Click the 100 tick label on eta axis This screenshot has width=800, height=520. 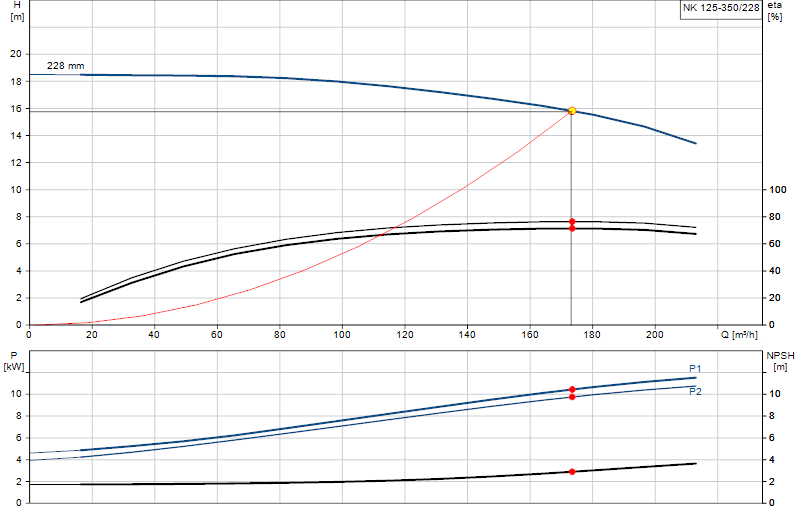point(778,189)
